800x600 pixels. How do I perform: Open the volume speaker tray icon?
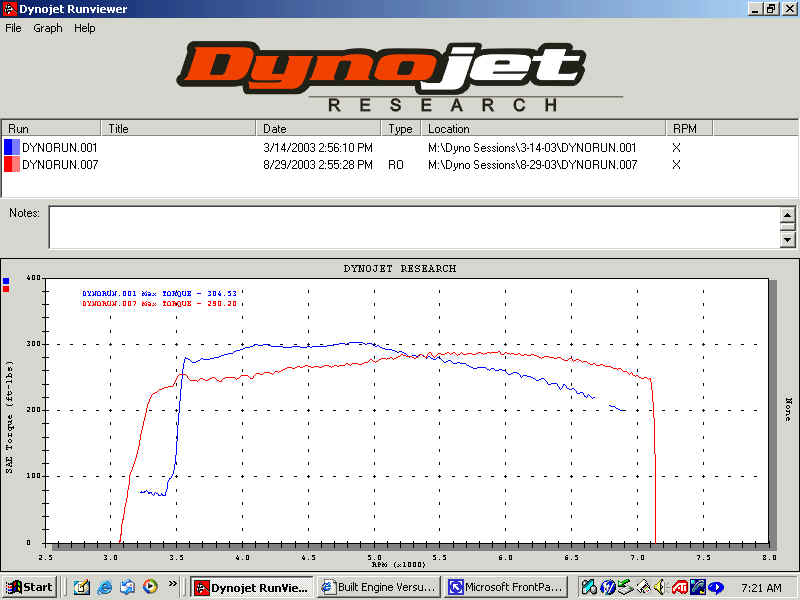pyautogui.click(x=659, y=588)
